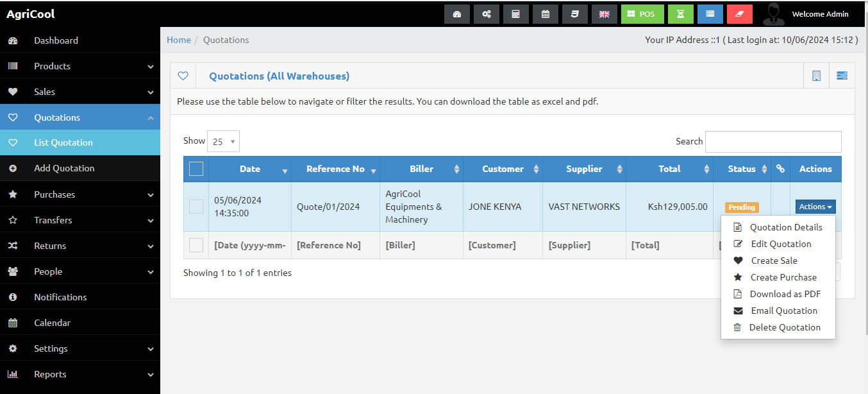Expand the Reports sidebar section
868x394 pixels.
(80, 374)
